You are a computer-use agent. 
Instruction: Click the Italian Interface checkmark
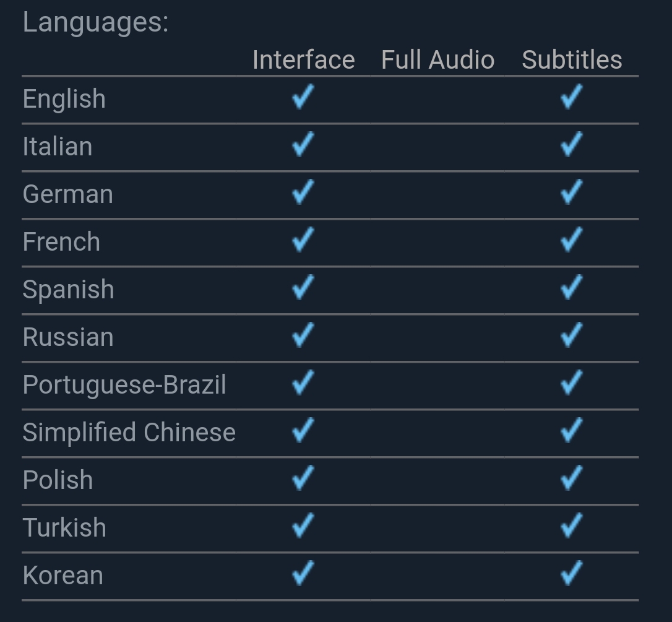point(303,144)
